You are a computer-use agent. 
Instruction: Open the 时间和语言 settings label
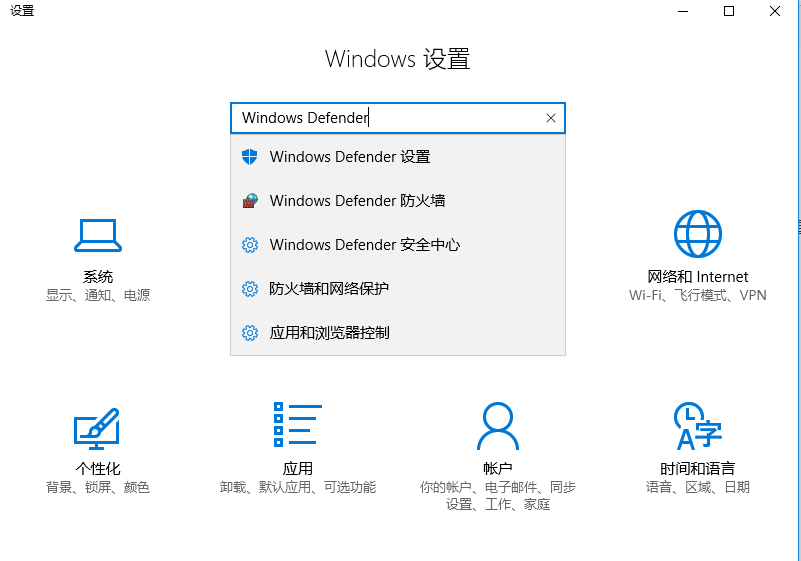[697, 468]
